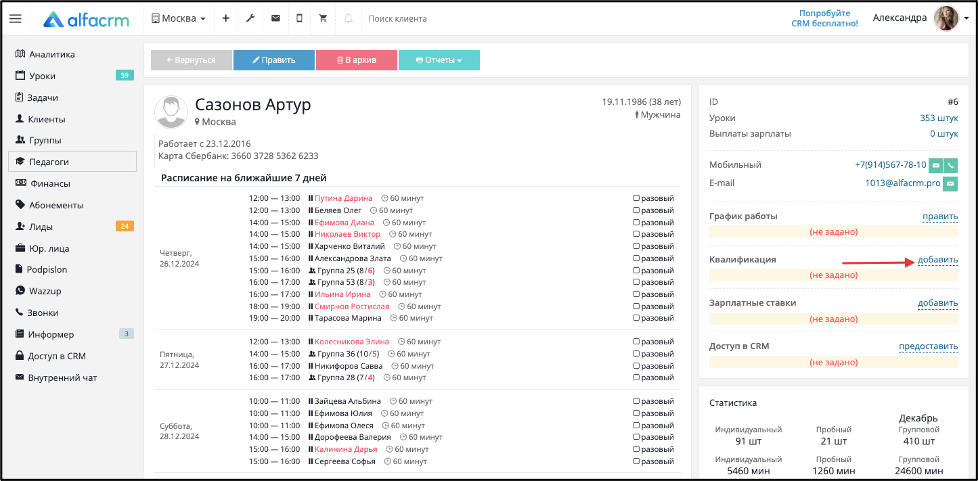Open the hamburger menu icon
The height and width of the screenshot is (481, 979).
(x=16, y=19)
